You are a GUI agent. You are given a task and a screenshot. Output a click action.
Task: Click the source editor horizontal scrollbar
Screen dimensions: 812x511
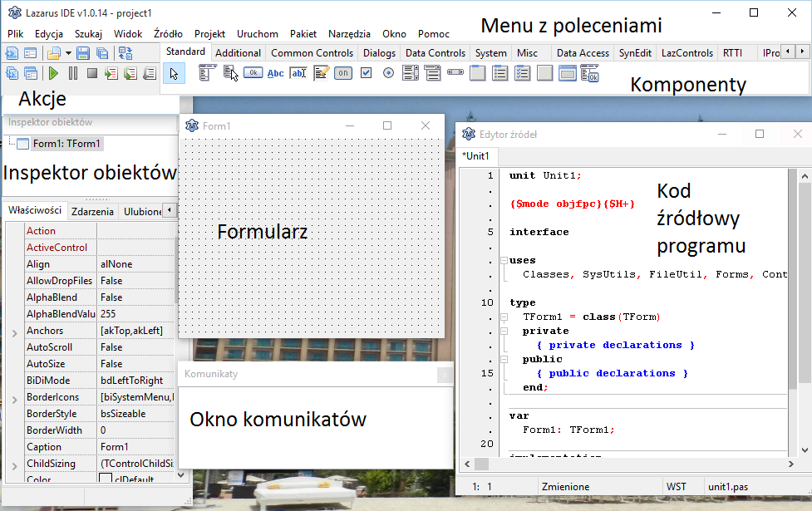pos(628,464)
